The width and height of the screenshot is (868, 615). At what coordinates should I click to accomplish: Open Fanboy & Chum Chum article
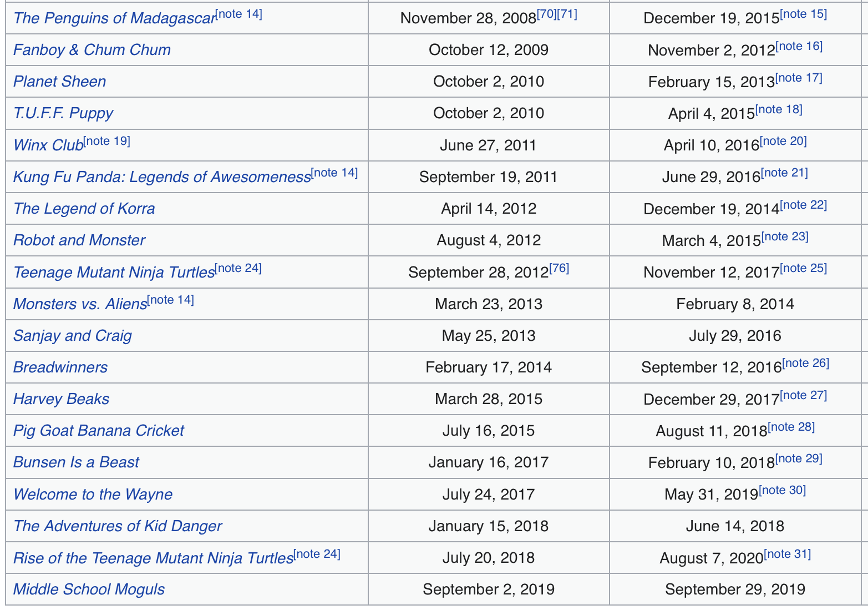[92, 50]
